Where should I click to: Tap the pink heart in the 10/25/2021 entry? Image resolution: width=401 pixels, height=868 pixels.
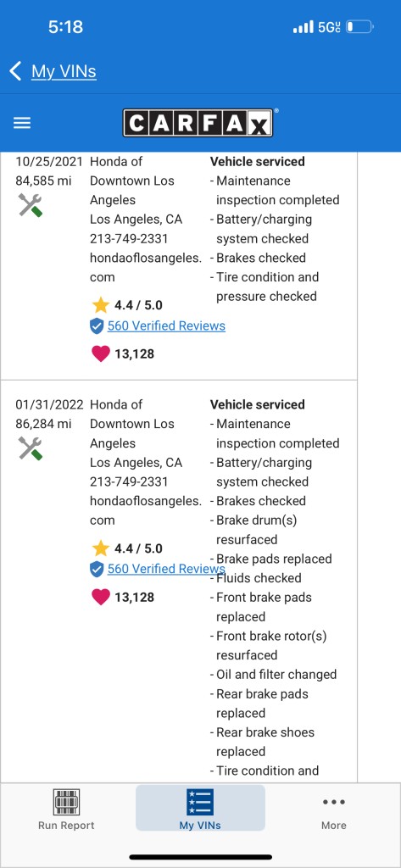coord(101,353)
